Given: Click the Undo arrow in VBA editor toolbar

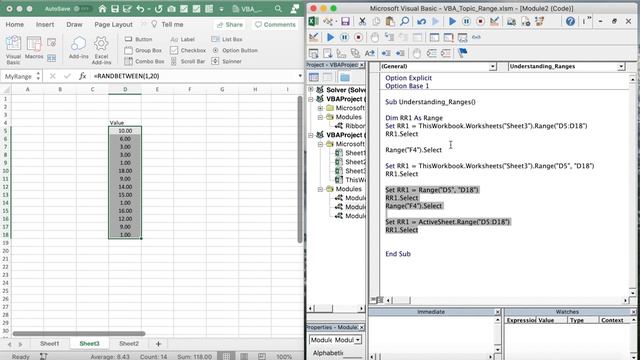Looking at the screenshot, I should (422, 21).
